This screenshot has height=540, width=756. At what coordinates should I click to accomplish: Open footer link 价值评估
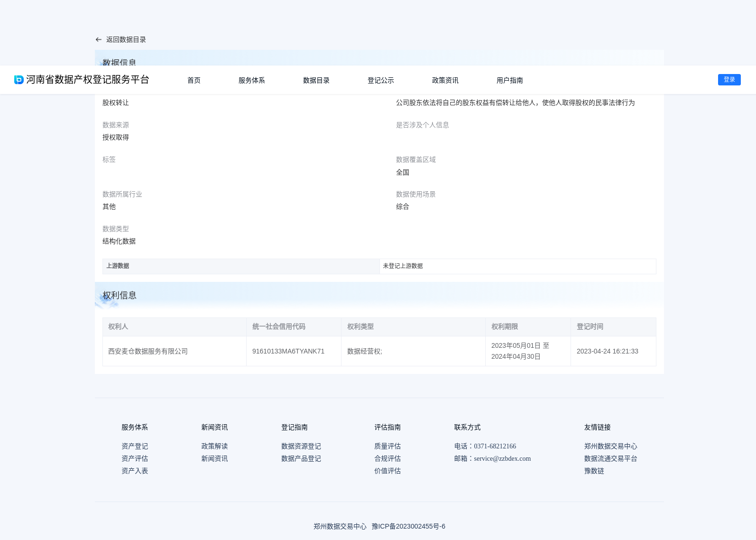[387, 471]
